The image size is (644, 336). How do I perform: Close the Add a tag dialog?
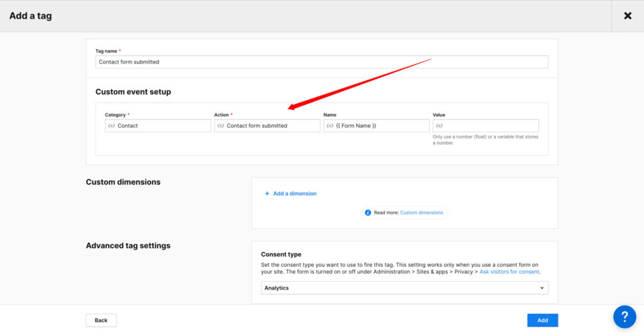[627, 16]
